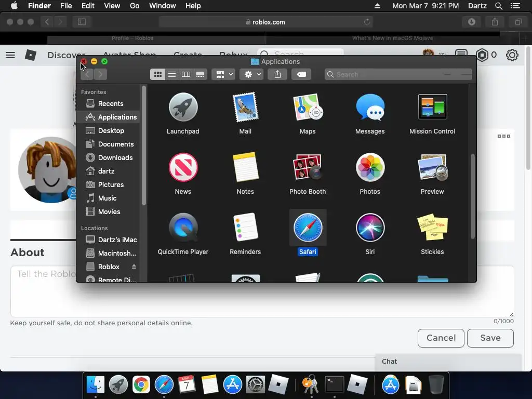The height and width of the screenshot is (399, 532).
Task: Open Spotlight search in menu bar
Action: pos(498,6)
